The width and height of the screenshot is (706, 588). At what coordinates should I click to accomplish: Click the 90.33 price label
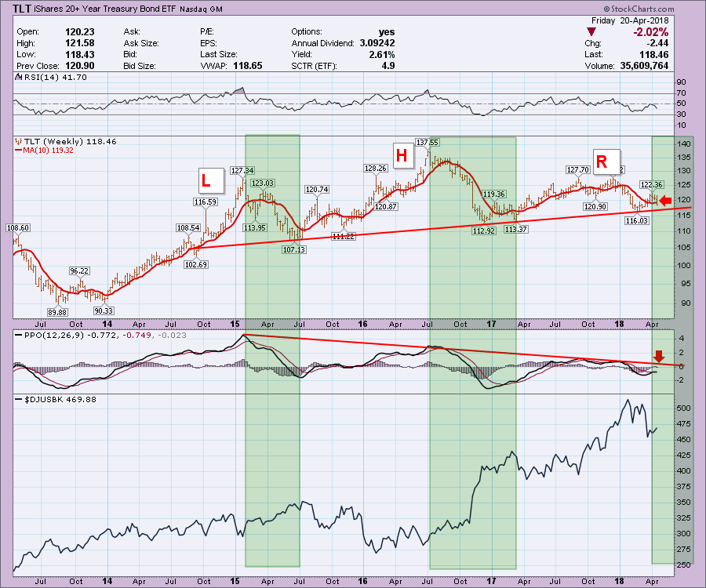click(x=104, y=311)
